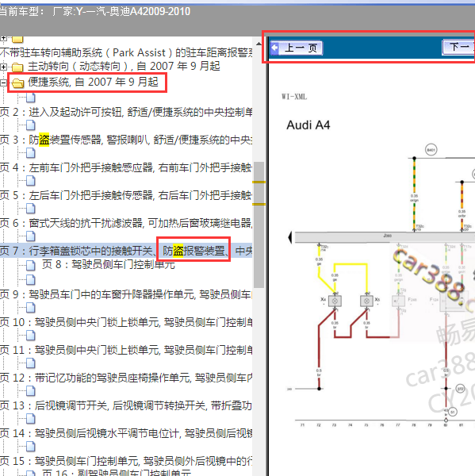The width and height of the screenshot is (475, 476).
Task: Select 页 12：带记忆功能的驾驶员座椅操作单元
Action: [126, 378]
